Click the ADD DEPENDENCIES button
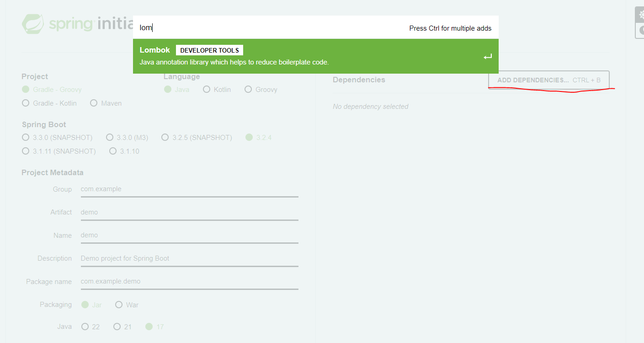 [x=549, y=80]
